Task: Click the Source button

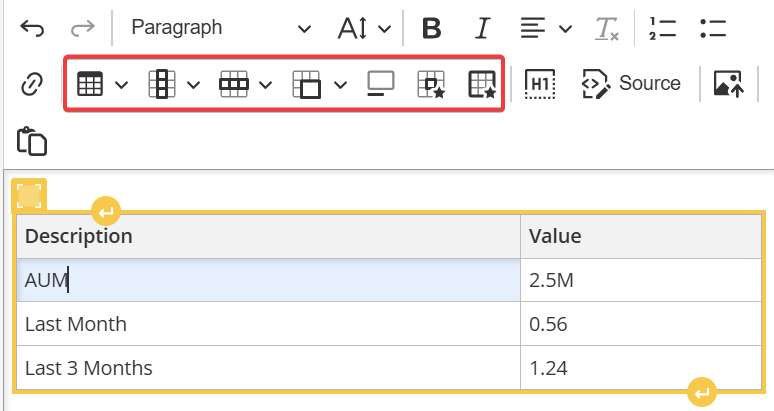Action: [631, 85]
